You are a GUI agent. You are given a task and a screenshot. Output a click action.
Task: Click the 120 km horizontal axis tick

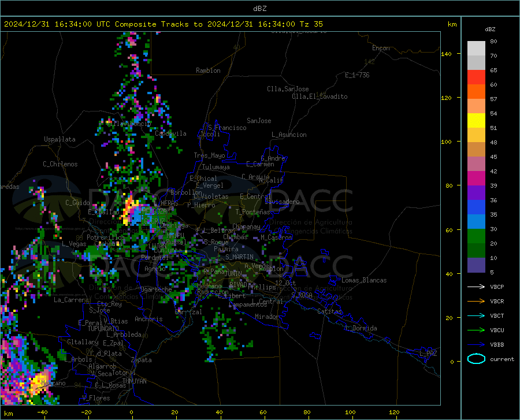(x=394, y=412)
